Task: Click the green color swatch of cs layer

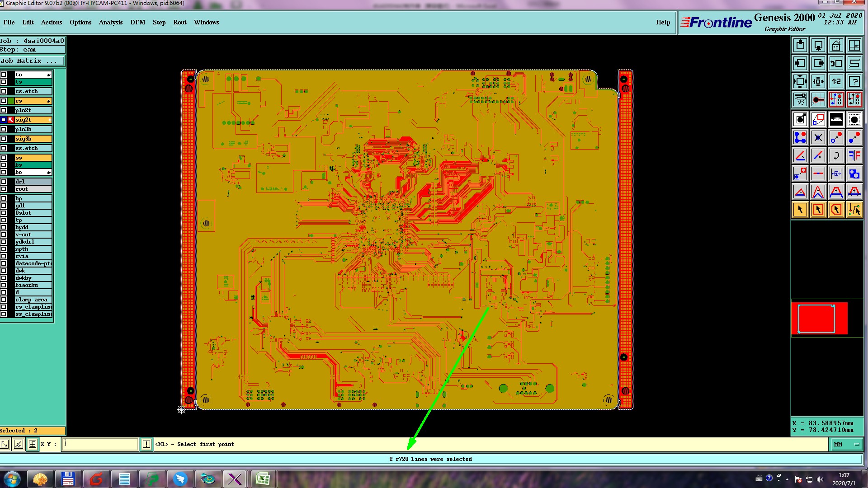Action: click(11, 101)
